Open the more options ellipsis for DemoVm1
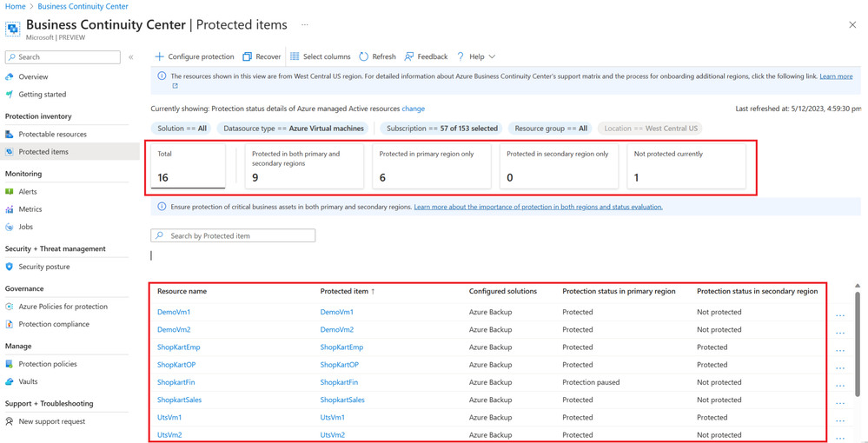Screen dimensions: 868x443 840,315
